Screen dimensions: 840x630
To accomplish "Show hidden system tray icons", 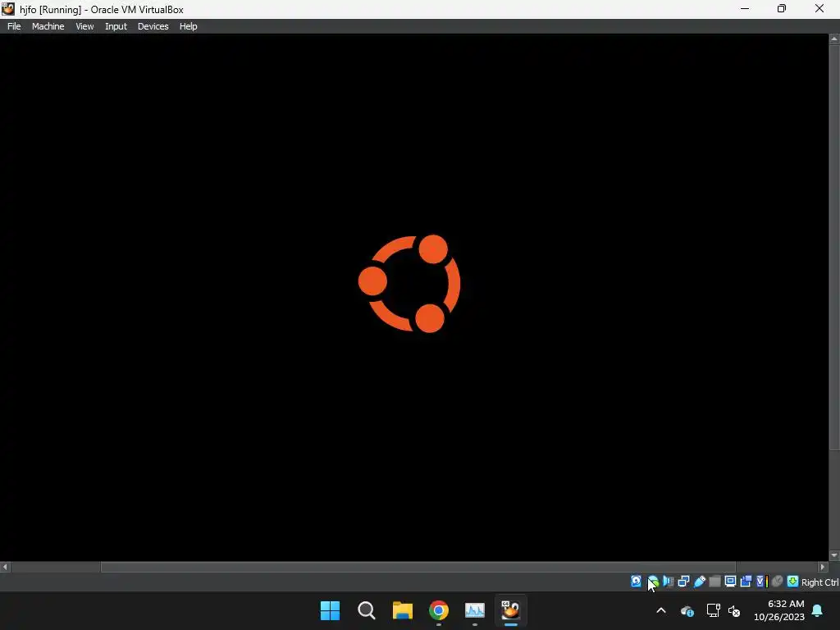I will pyautogui.click(x=661, y=610).
